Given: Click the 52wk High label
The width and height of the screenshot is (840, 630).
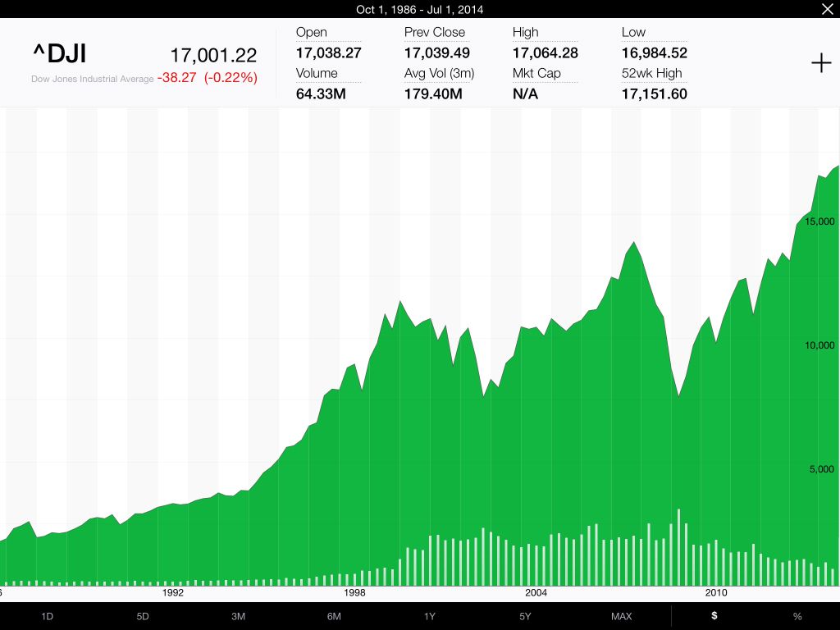Looking at the screenshot, I should coord(651,73).
